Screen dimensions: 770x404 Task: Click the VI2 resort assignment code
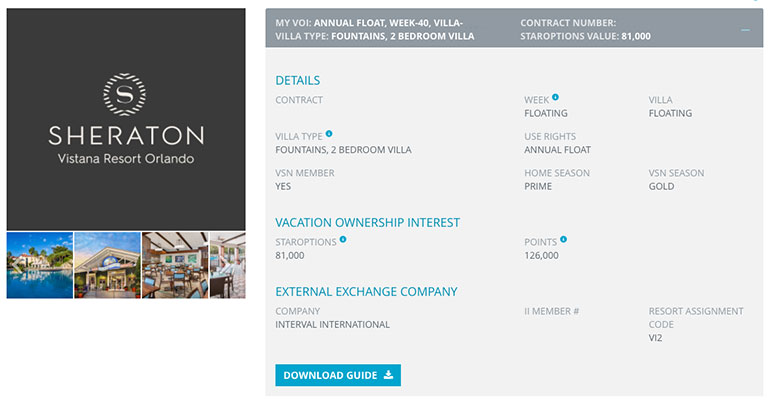pos(655,338)
